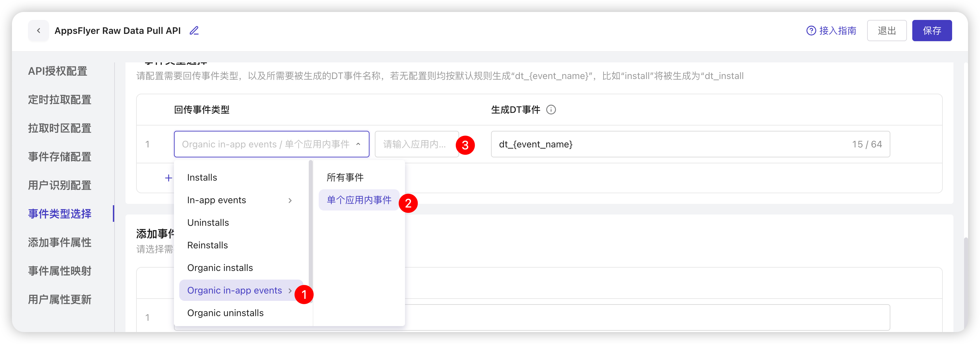Collapse the event type dropdown via its chevron
Viewport: 980px width, 344px height.
click(x=358, y=144)
